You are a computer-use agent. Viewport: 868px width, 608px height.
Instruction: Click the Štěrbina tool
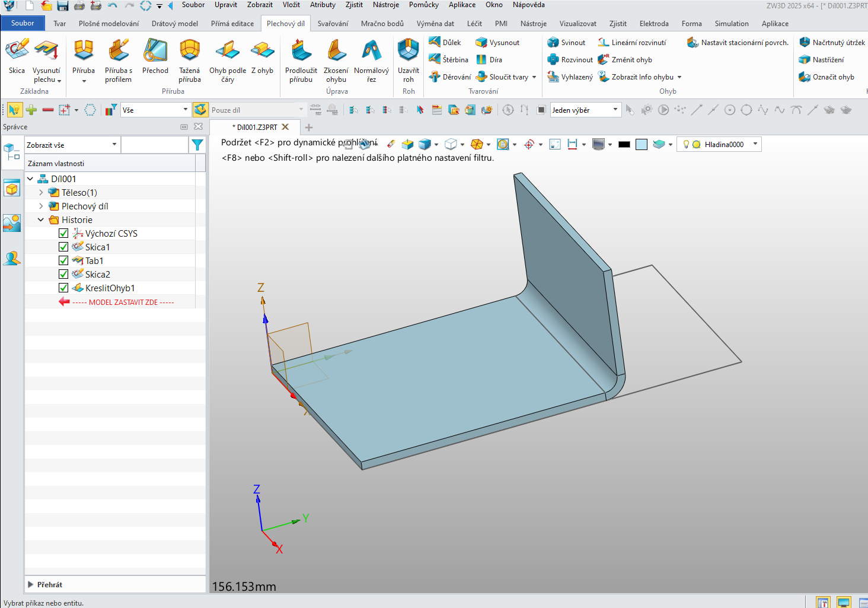point(449,60)
